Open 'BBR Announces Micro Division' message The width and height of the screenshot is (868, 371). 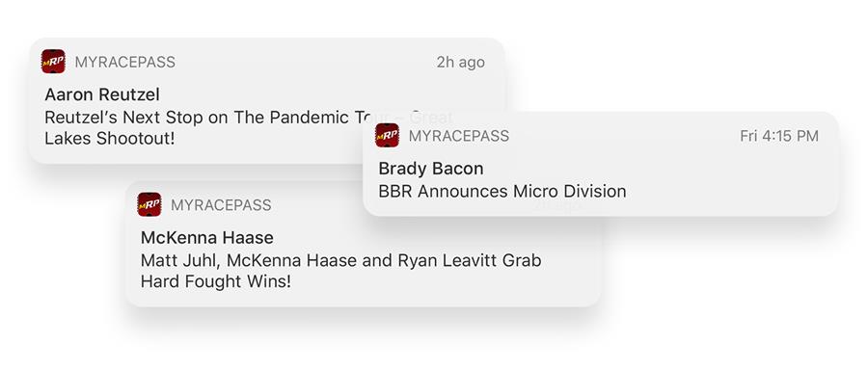click(502, 192)
